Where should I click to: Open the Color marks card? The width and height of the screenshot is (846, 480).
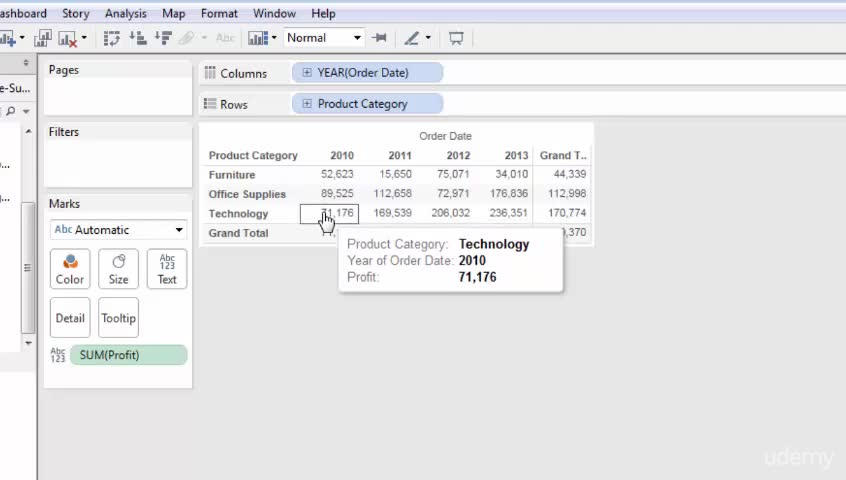click(x=70, y=269)
